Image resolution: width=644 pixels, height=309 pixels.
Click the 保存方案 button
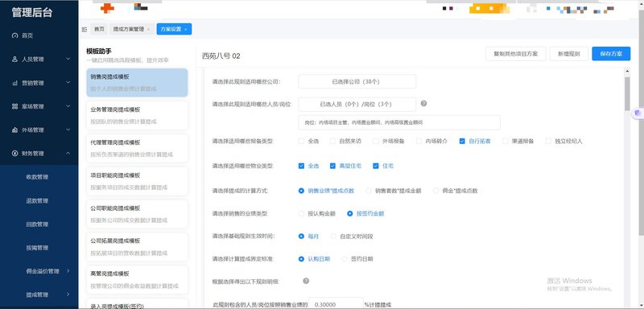pyautogui.click(x=611, y=54)
